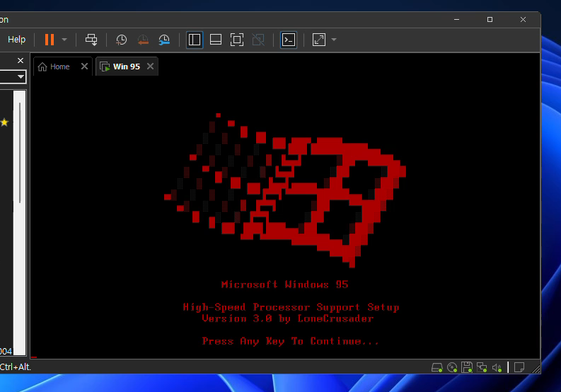Click the library panel scrollbar
This screenshot has height=392, width=561.
20,153
